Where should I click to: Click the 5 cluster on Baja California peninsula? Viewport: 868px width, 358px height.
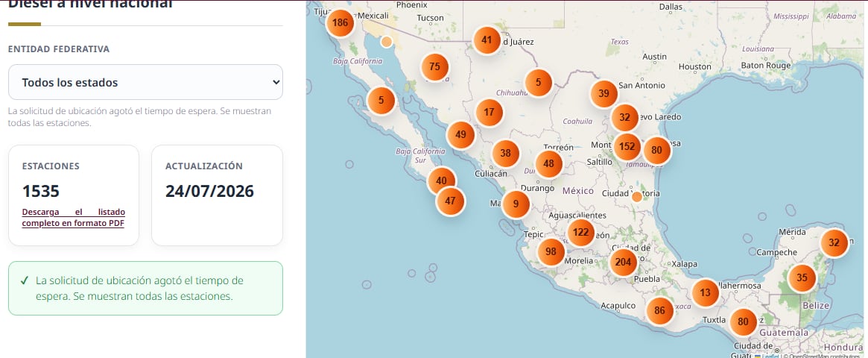click(381, 101)
